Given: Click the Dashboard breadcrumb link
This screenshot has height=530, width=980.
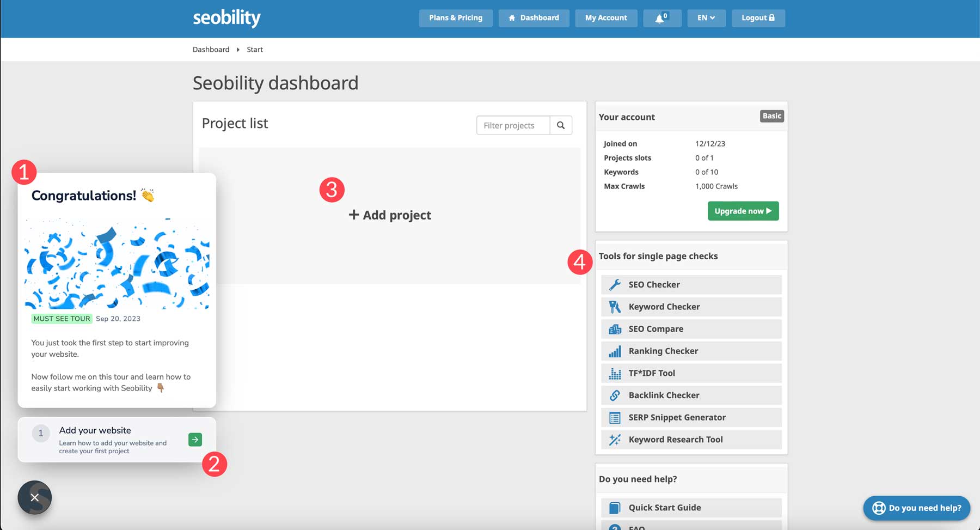Looking at the screenshot, I should coord(211,50).
